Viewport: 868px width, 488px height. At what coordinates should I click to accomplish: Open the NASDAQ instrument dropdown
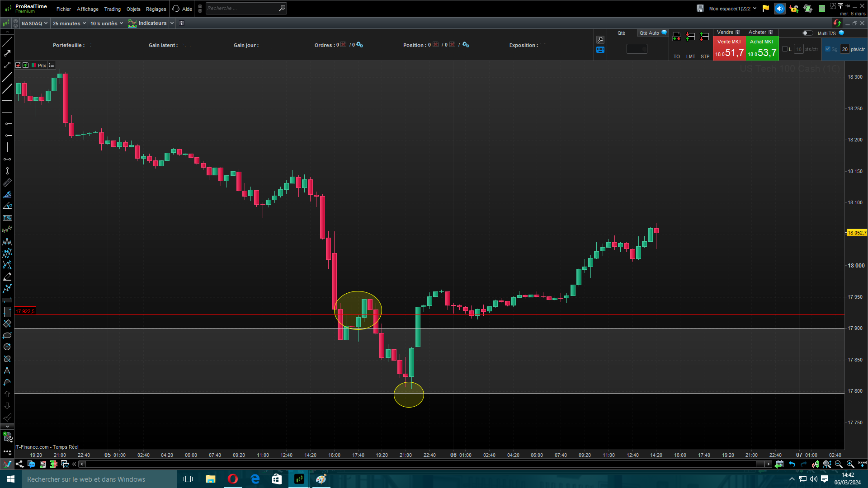click(34, 23)
